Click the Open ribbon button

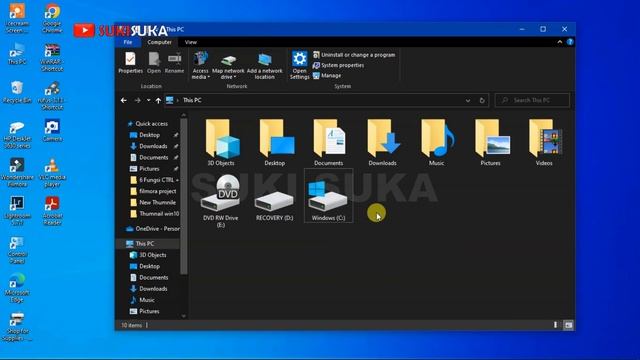click(x=154, y=63)
